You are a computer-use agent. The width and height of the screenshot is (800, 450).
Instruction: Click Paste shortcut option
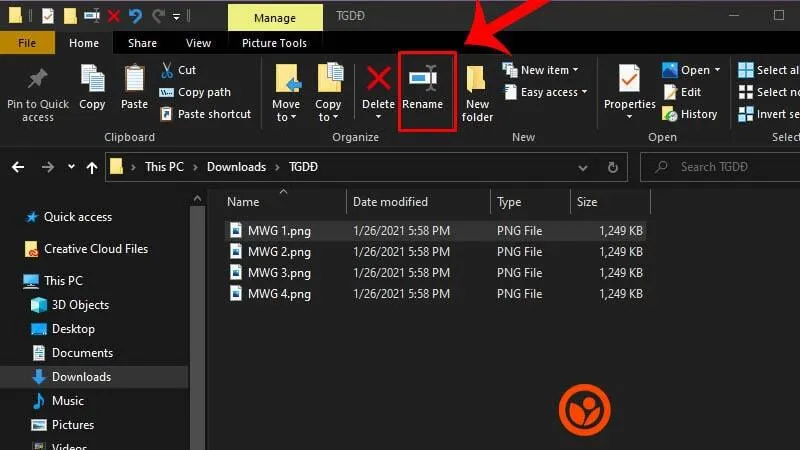pos(206,114)
